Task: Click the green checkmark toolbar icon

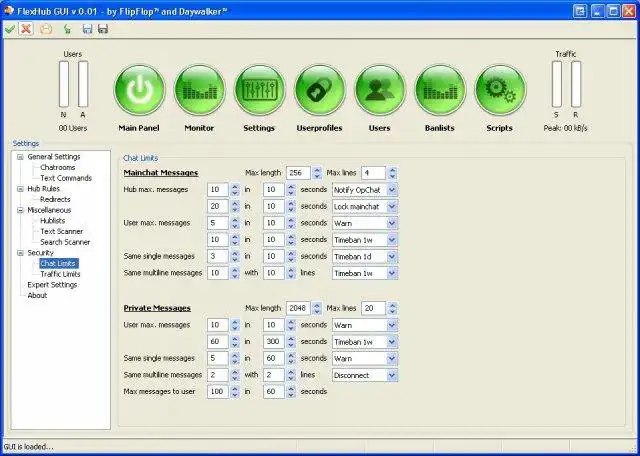Action: 10,29
